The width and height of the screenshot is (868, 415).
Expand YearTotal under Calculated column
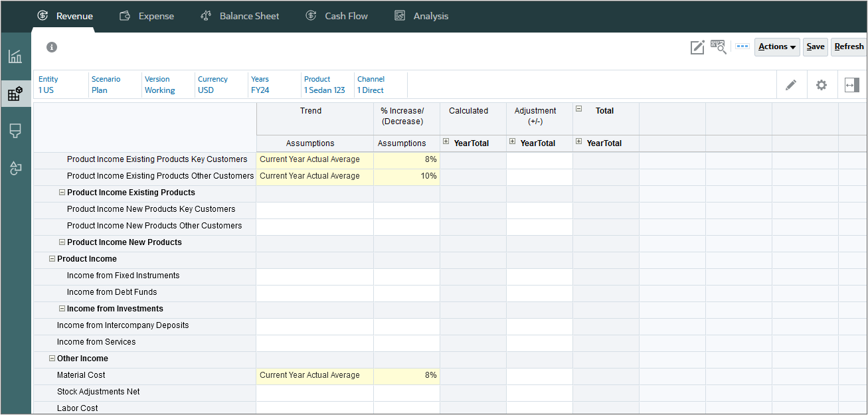click(446, 141)
